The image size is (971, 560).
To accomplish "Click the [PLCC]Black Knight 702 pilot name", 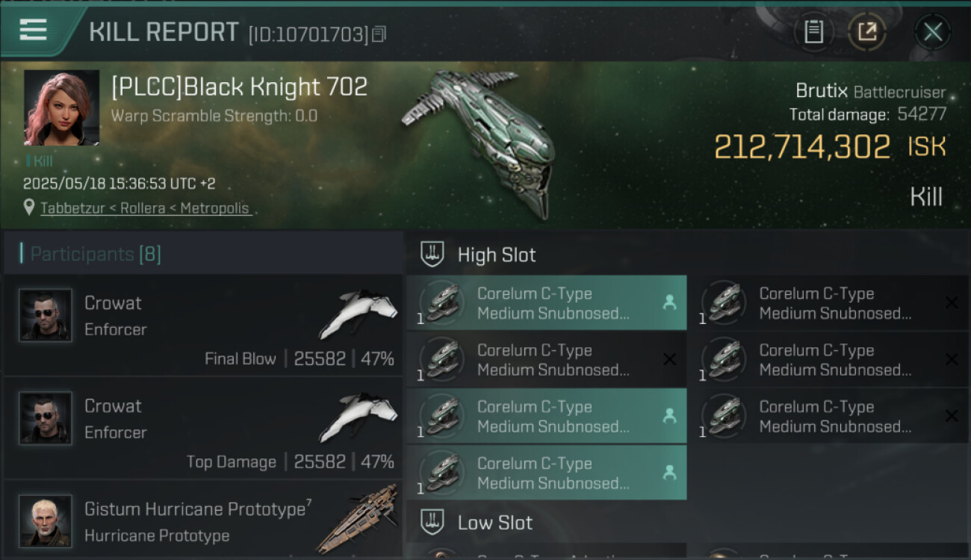I will click(x=239, y=87).
